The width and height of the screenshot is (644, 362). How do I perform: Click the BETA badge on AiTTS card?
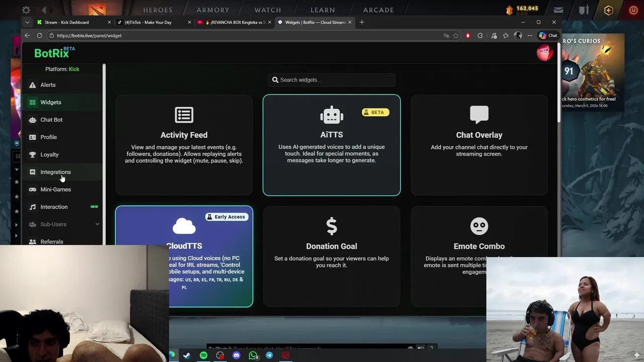click(x=375, y=113)
